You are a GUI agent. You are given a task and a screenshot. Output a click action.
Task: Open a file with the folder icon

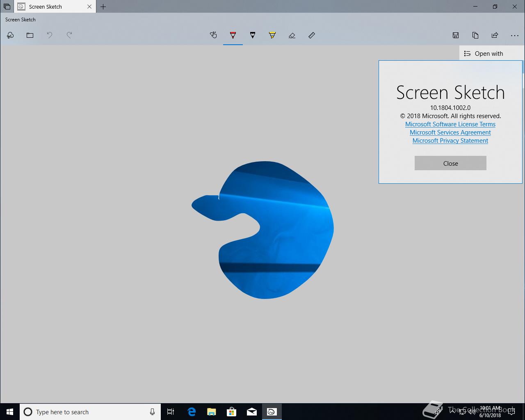(x=30, y=35)
